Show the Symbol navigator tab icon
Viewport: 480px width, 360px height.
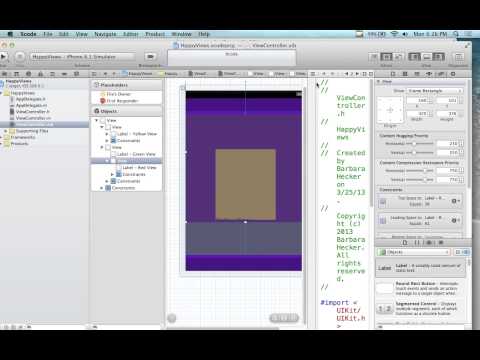(x=16, y=74)
